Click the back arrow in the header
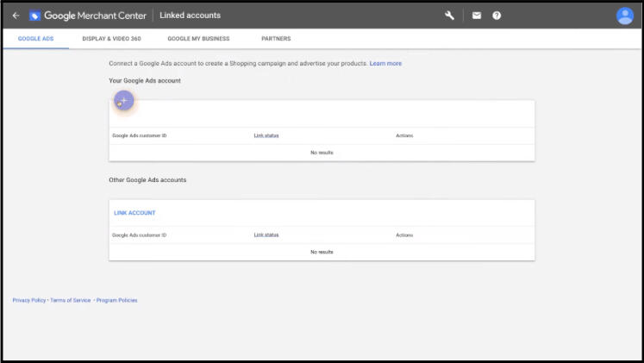The image size is (644, 363). (x=16, y=16)
